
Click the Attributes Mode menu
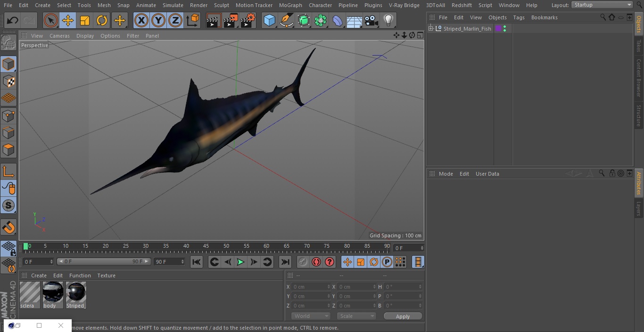point(446,174)
